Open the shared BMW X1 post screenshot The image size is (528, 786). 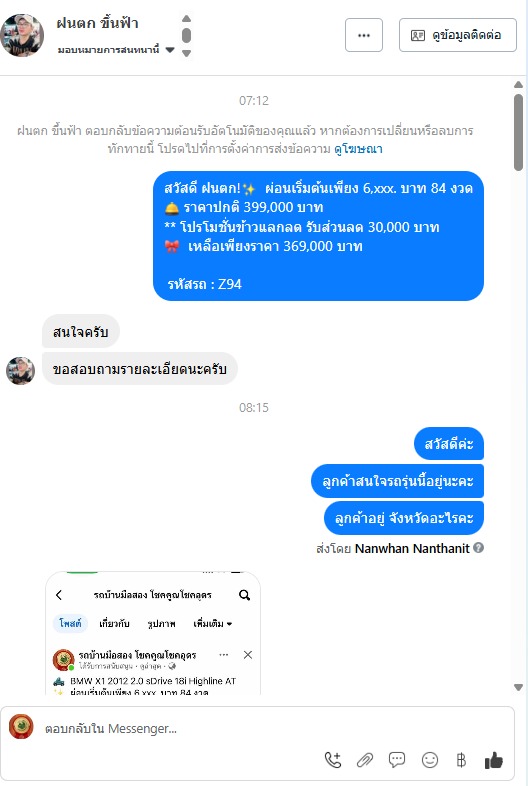(153, 633)
